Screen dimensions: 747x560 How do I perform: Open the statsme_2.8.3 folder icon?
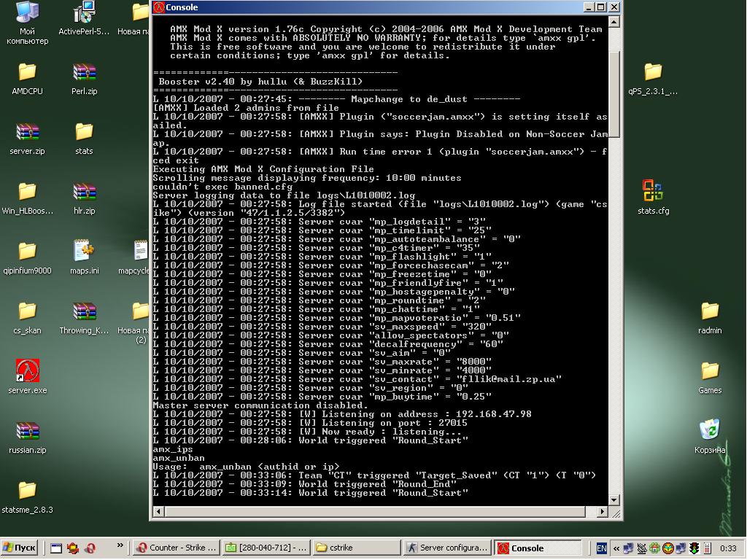pos(27,497)
